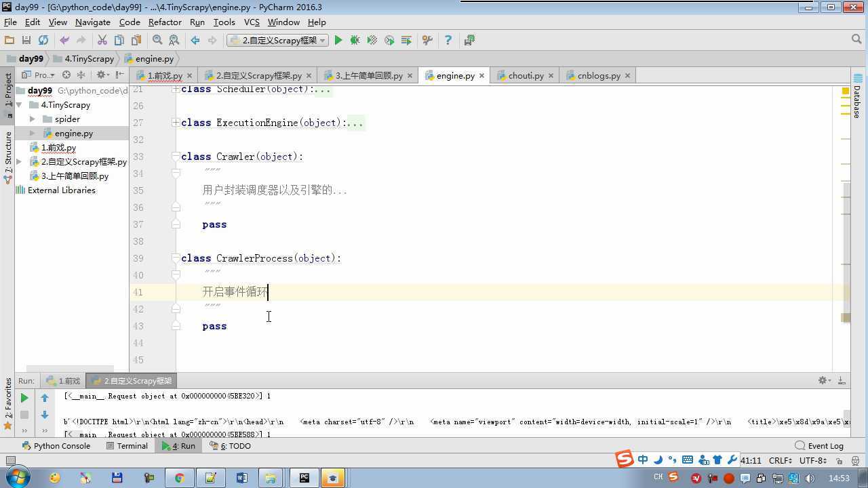Click the up arrow in Run panel
868x488 pixels.
(x=45, y=398)
